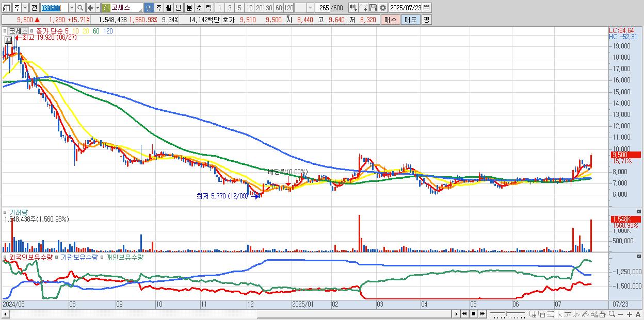This screenshot has width=644, height=320.
Task: Select interval 10 button
Action: pyautogui.click(x=250, y=8)
